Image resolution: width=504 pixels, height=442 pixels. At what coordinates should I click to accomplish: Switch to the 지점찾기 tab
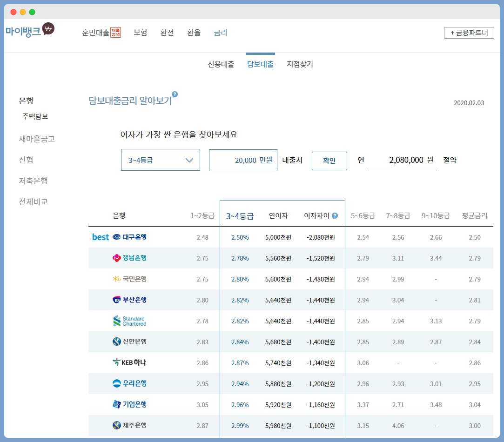click(300, 64)
